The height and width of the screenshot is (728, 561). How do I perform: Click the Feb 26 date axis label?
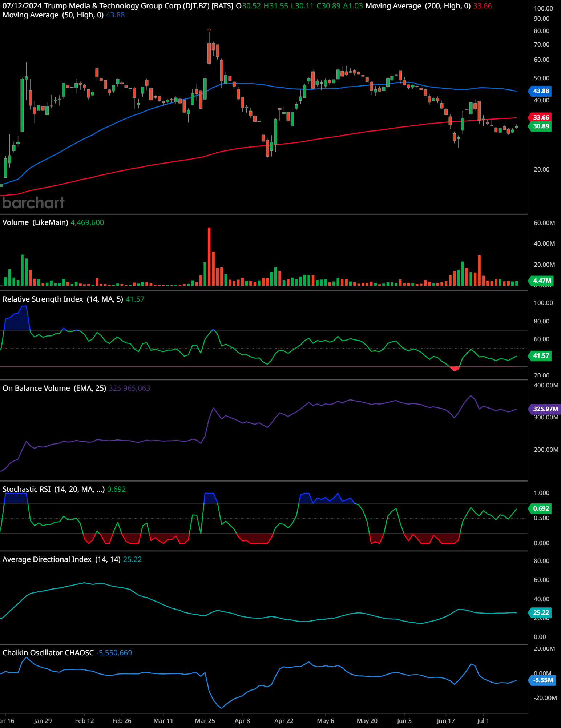point(122,721)
